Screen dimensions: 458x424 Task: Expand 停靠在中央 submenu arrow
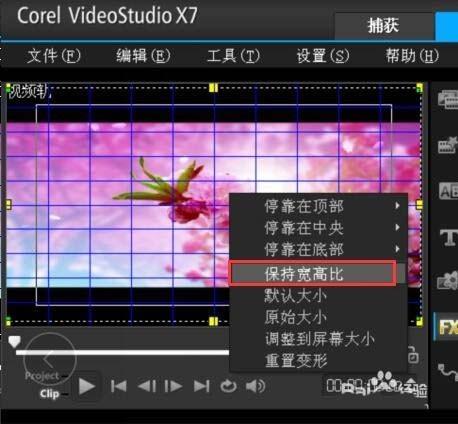click(397, 227)
